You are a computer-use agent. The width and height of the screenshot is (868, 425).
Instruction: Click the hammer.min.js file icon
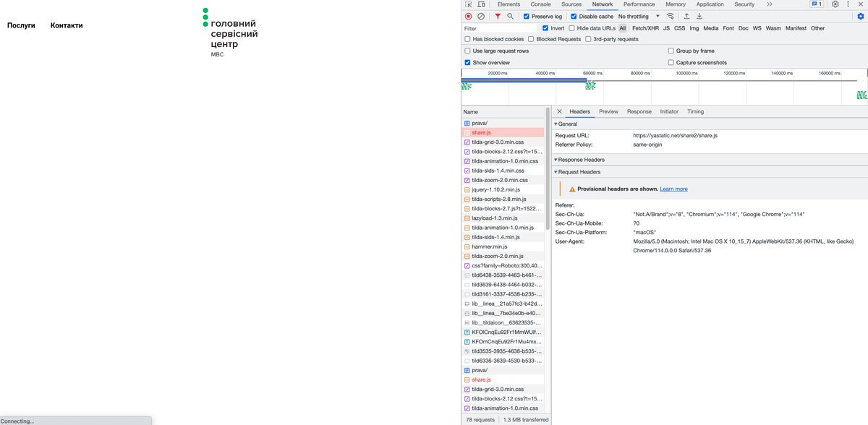pos(467,246)
